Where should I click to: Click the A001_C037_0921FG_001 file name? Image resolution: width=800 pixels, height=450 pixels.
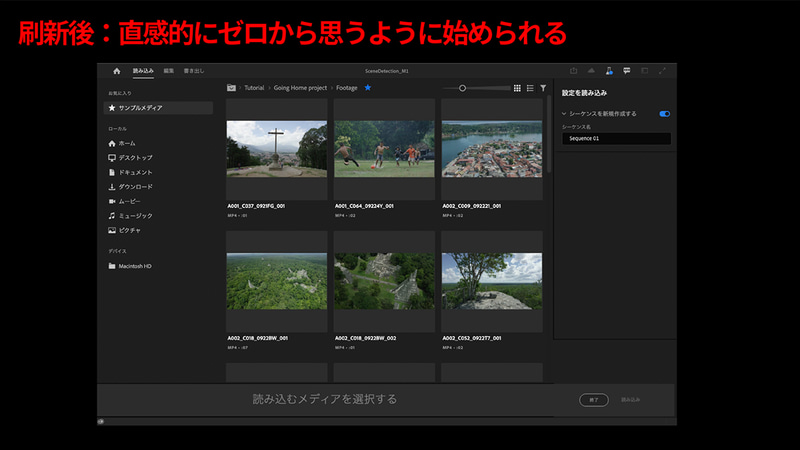point(256,206)
